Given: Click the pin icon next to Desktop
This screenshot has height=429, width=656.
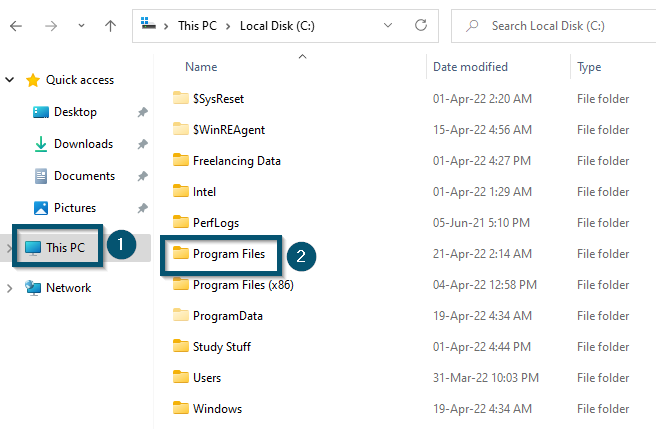Looking at the screenshot, I should click(x=143, y=112).
